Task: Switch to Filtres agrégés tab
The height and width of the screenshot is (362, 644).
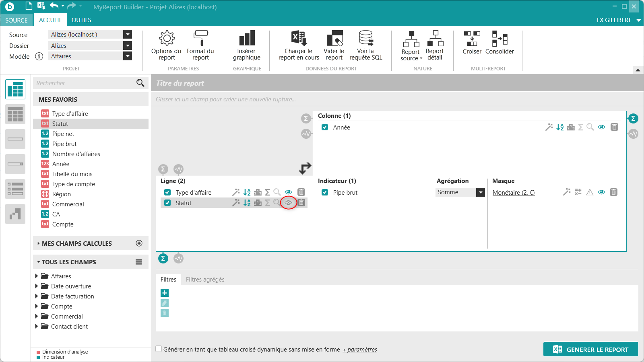Action: 205,280
